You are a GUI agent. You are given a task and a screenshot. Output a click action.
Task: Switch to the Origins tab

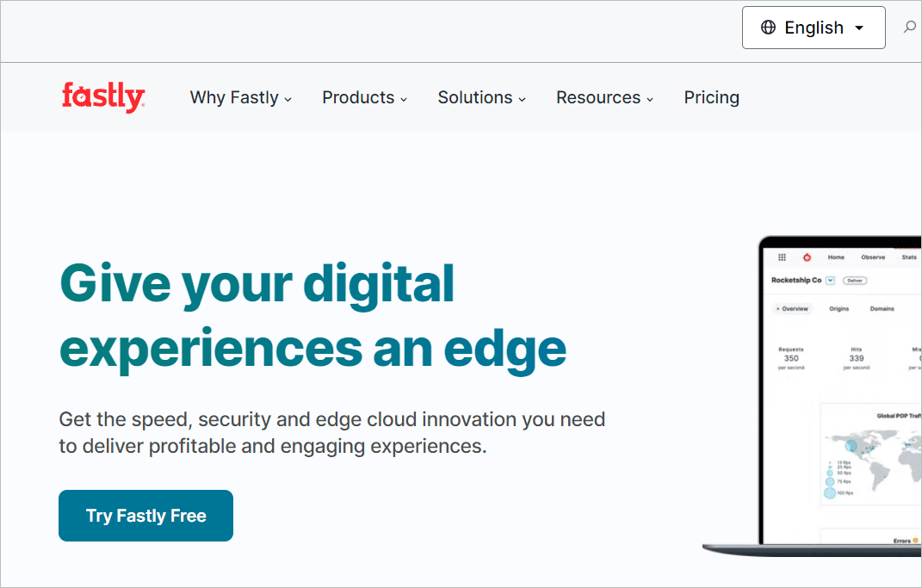click(x=839, y=308)
